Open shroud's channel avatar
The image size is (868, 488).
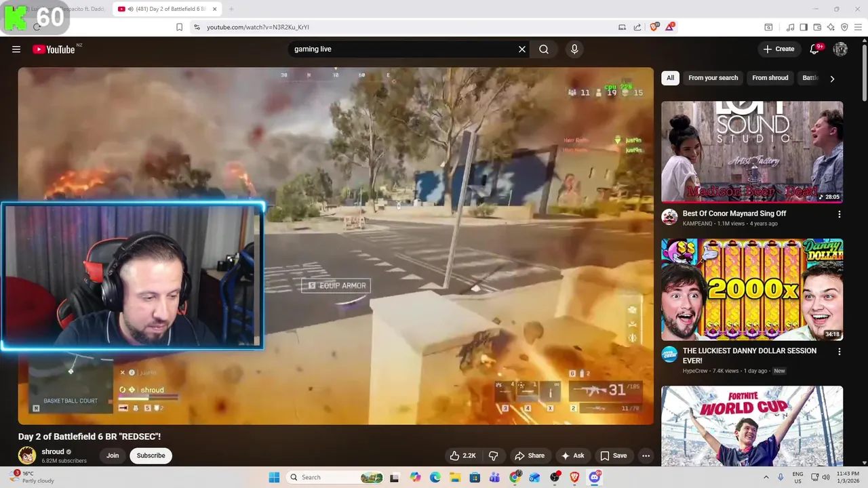27,455
